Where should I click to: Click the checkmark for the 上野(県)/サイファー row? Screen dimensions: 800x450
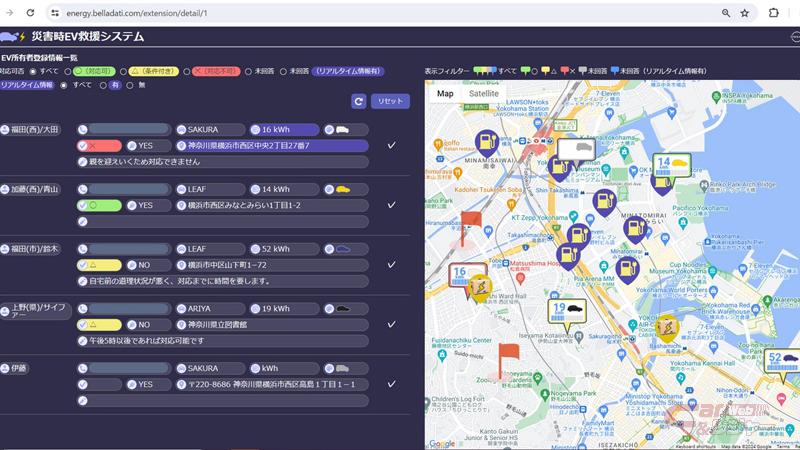(x=391, y=325)
